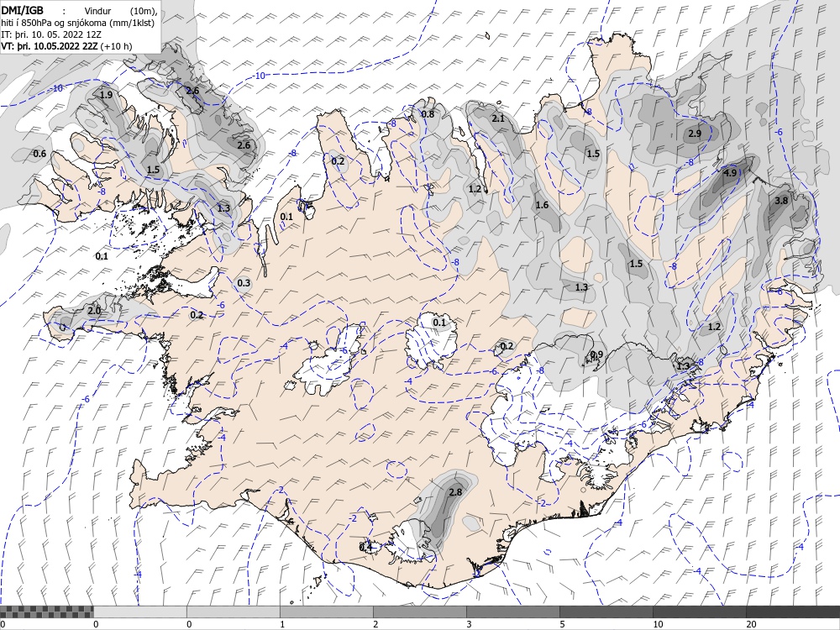Click the 0.3 snowfall value in the west
The height and width of the screenshot is (630, 840).
244,283
